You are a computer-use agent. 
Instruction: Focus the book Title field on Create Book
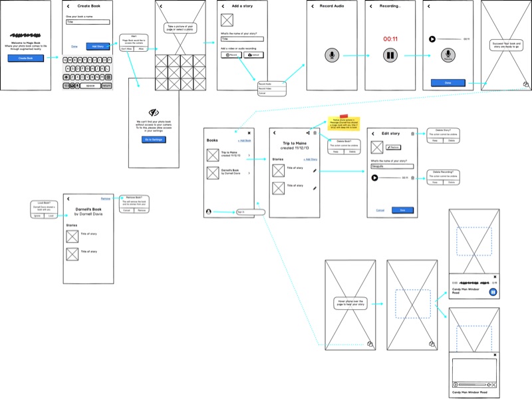pyautogui.click(x=88, y=22)
